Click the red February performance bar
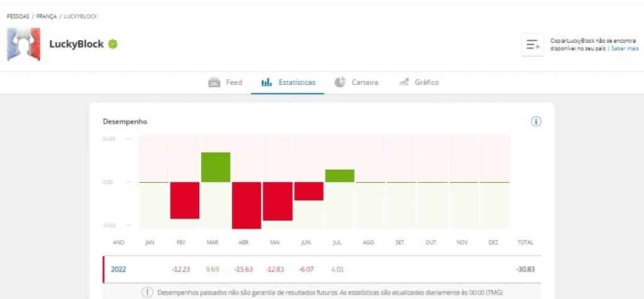This screenshot has height=299, width=644. point(184,200)
